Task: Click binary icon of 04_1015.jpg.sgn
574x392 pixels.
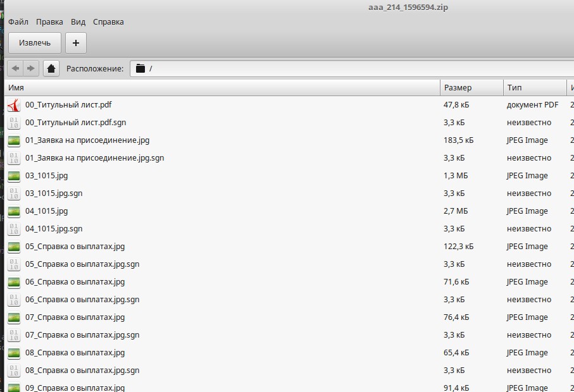Action: pyautogui.click(x=14, y=229)
